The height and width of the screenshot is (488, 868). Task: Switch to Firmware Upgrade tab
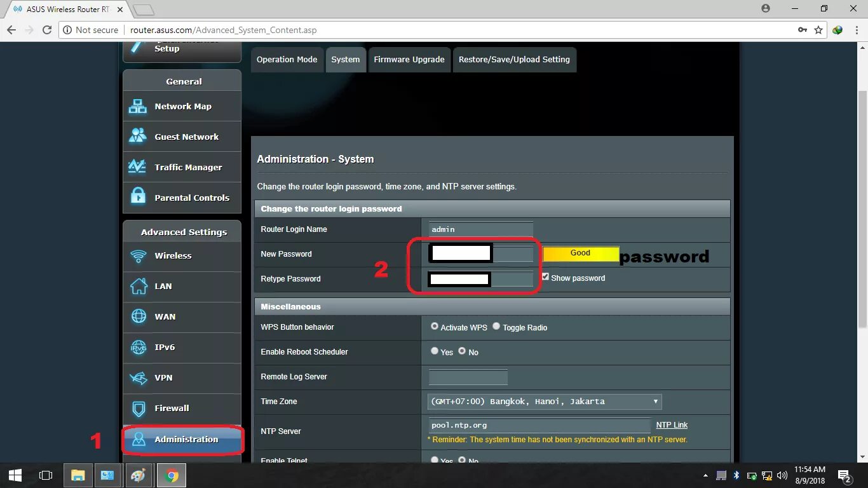tap(409, 60)
